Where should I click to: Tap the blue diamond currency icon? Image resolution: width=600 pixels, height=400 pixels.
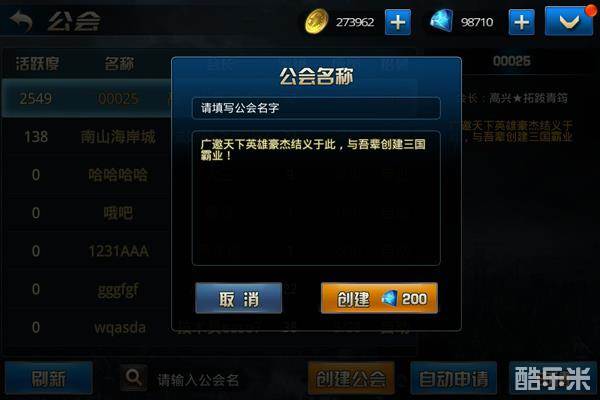pyautogui.click(x=441, y=21)
